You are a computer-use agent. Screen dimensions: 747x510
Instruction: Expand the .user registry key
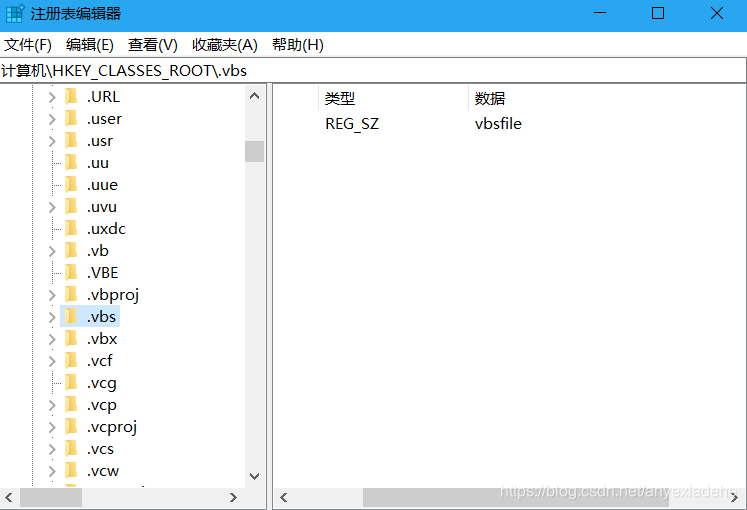[x=52, y=119]
